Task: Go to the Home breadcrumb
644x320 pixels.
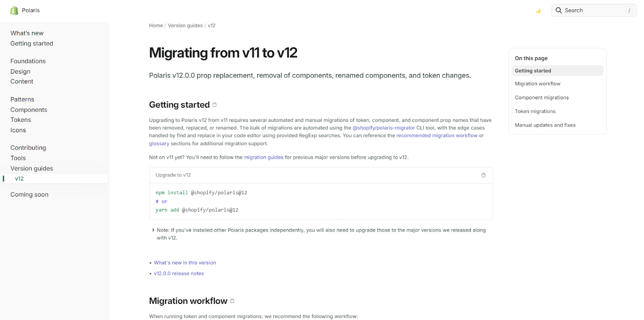Action: point(156,26)
